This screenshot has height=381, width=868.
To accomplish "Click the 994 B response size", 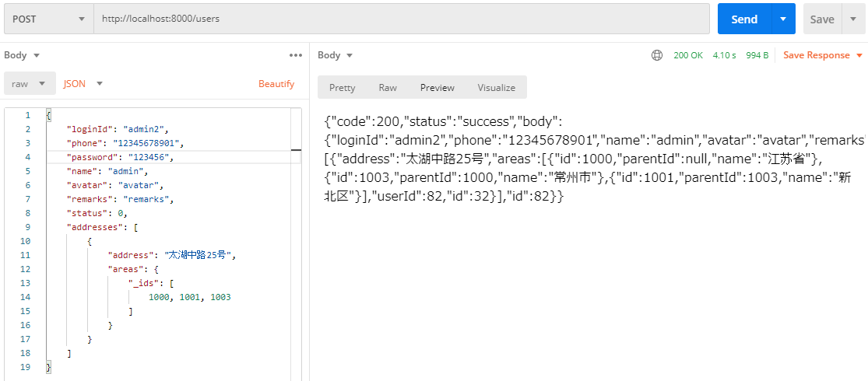I will coord(757,55).
